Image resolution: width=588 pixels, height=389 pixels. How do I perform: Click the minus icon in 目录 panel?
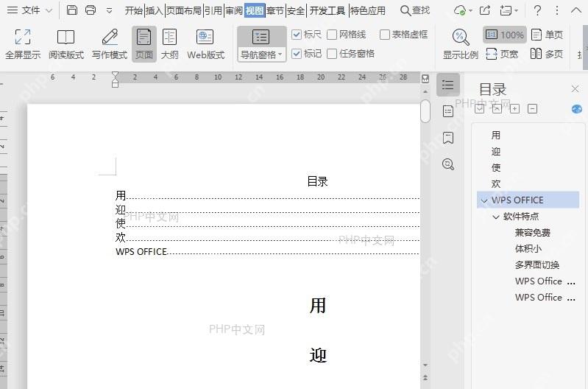533,109
